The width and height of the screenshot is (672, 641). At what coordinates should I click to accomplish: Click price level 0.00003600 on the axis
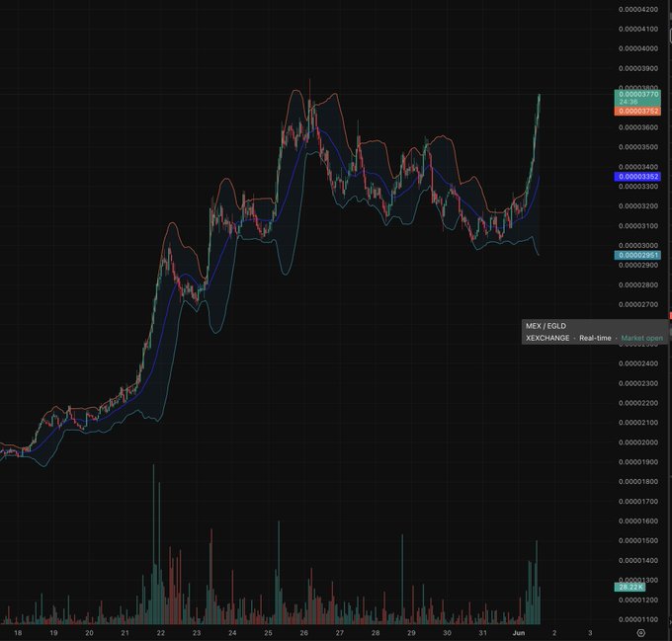tap(638, 127)
